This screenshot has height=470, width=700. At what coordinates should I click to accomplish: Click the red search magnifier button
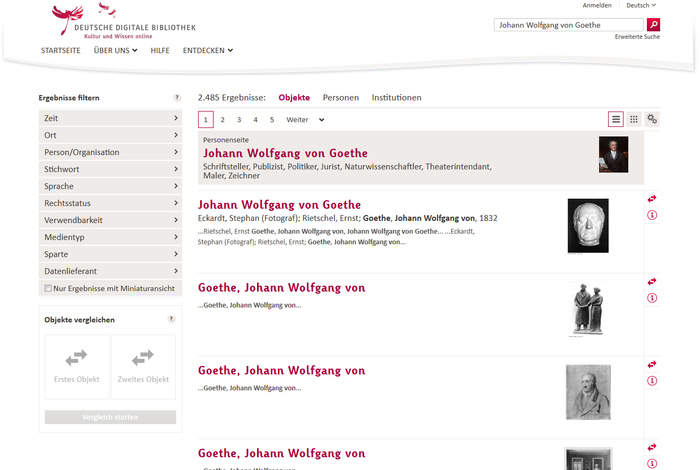[653, 25]
